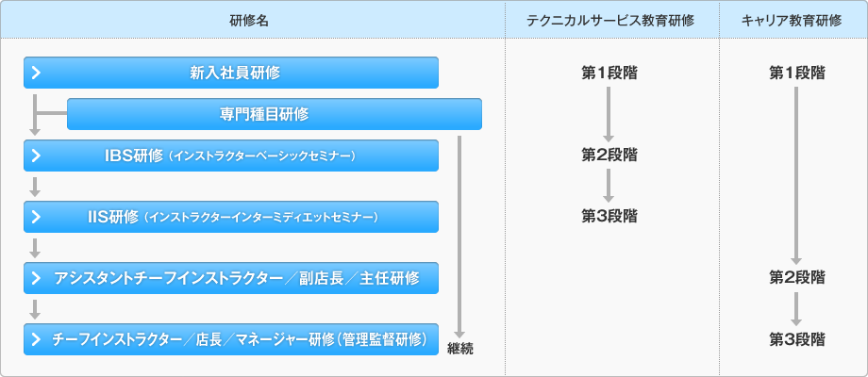Click 第2段階 under キャリア教育研修

pyautogui.click(x=797, y=277)
